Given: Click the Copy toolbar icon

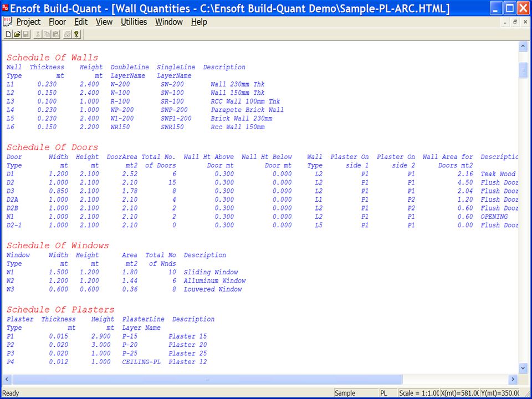Looking at the screenshot, I should [x=47, y=34].
